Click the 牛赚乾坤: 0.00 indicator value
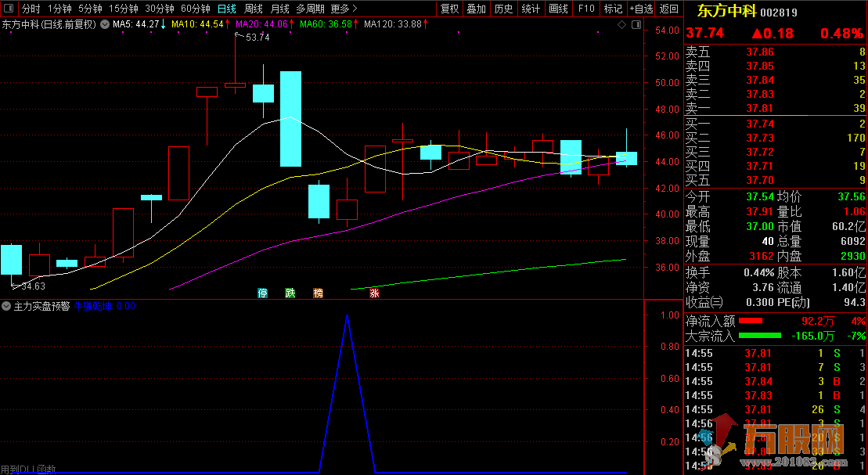Viewport: 868px width, 475px height. pos(105,306)
